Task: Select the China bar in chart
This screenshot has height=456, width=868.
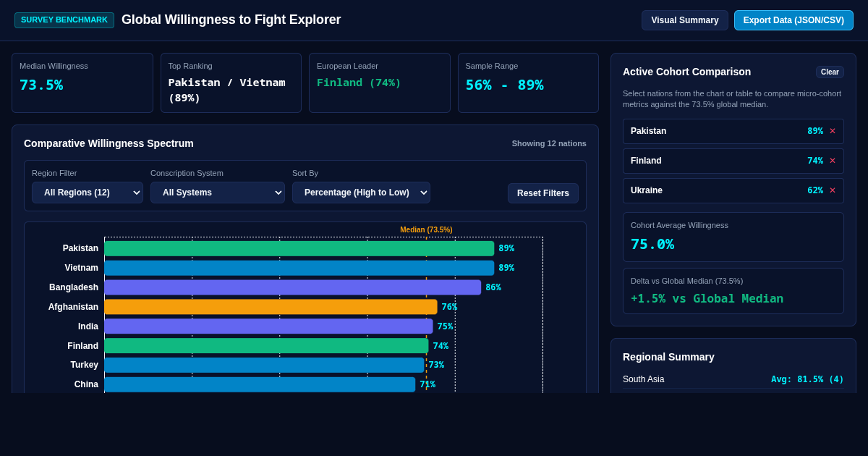Action: pos(260,385)
